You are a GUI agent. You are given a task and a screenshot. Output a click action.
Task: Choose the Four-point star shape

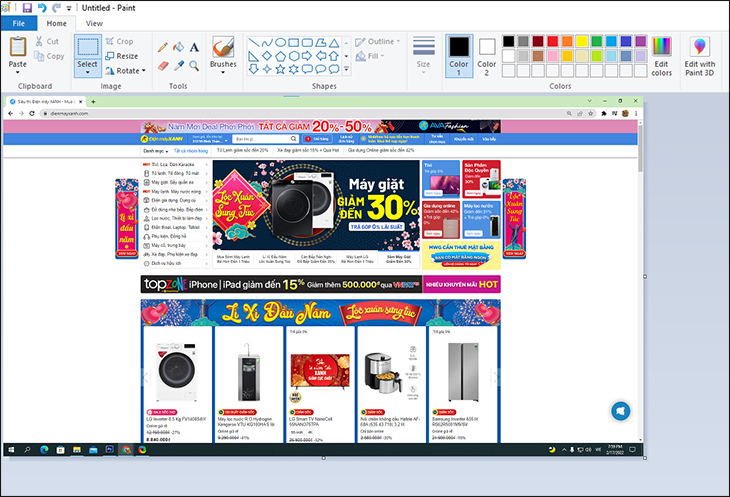tap(267, 69)
